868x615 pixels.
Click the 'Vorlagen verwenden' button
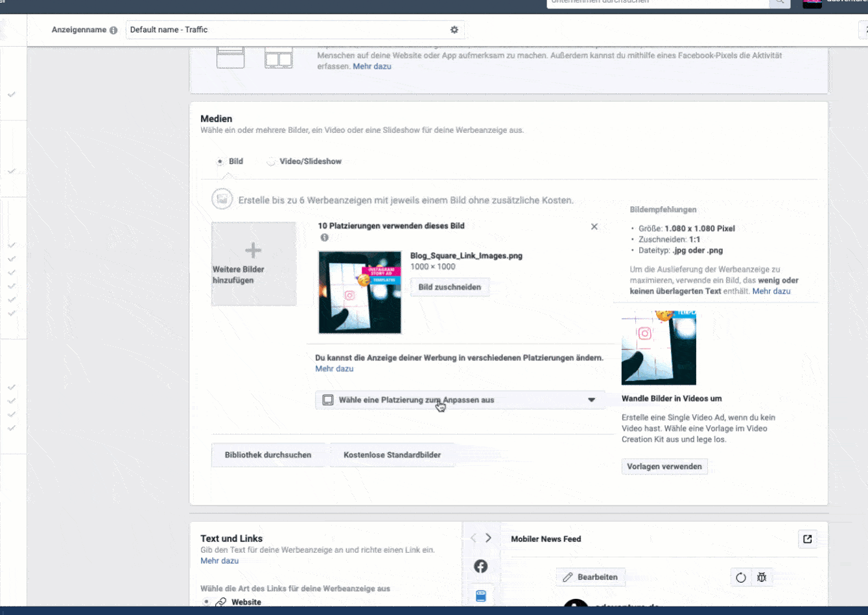[664, 467]
